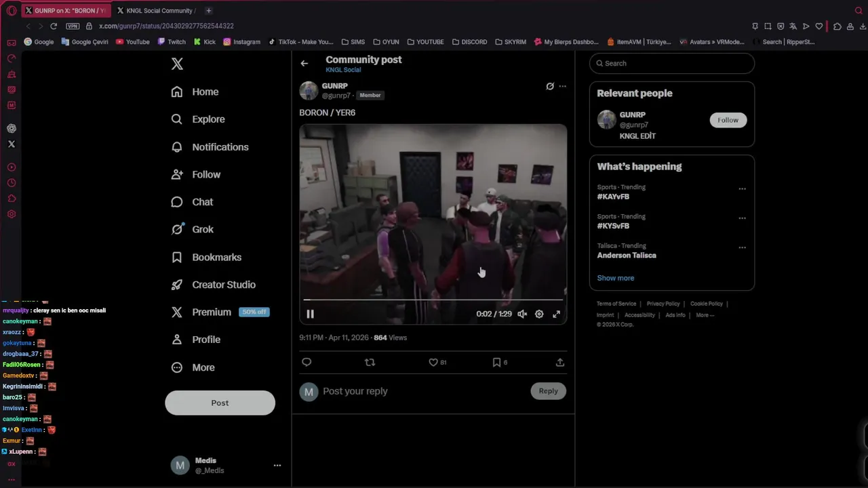Toggle the VPN badge in address bar

tap(73, 26)
